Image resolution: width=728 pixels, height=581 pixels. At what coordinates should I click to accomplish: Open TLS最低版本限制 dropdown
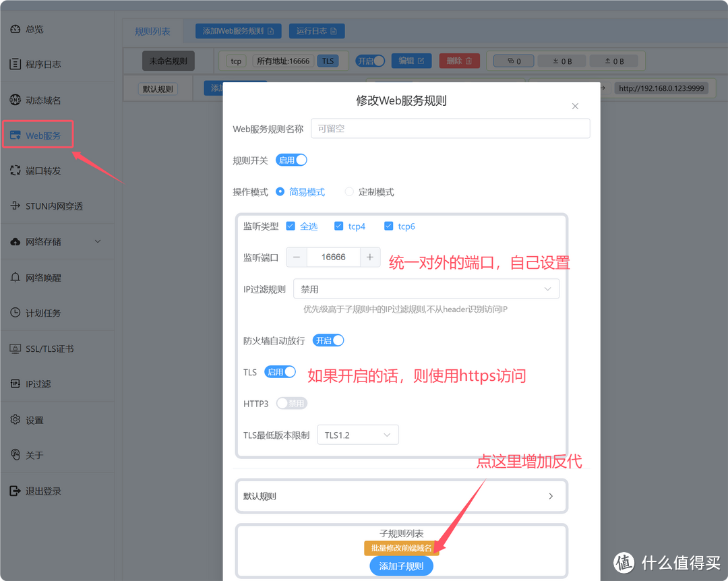coord(358,435)
